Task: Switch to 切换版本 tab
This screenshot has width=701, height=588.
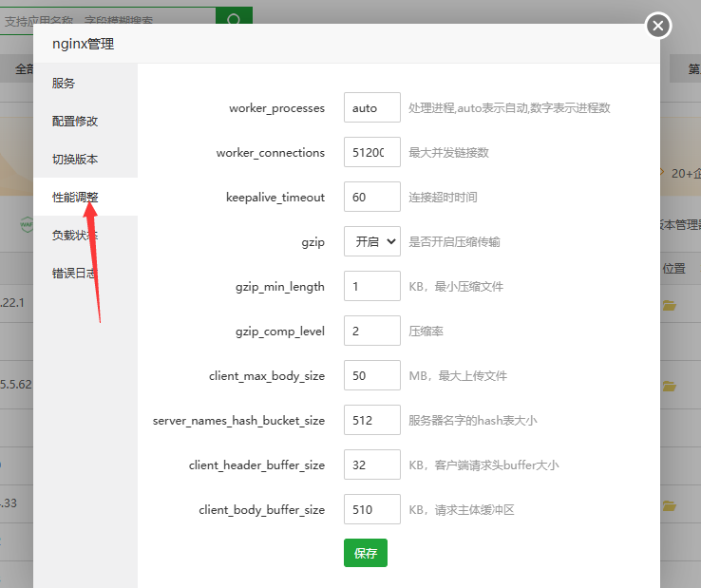Action: pyautogui.click(x=85, y=160)
